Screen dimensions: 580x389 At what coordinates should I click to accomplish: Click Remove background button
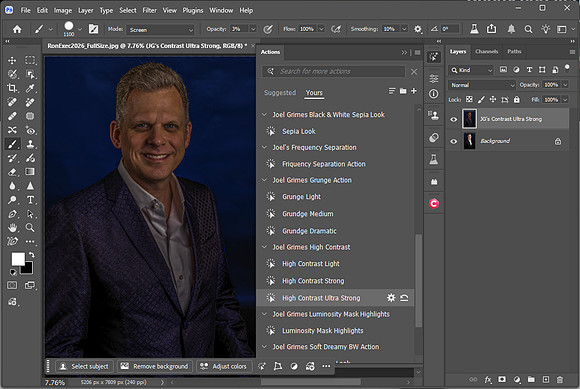click(x=155, y=366)
